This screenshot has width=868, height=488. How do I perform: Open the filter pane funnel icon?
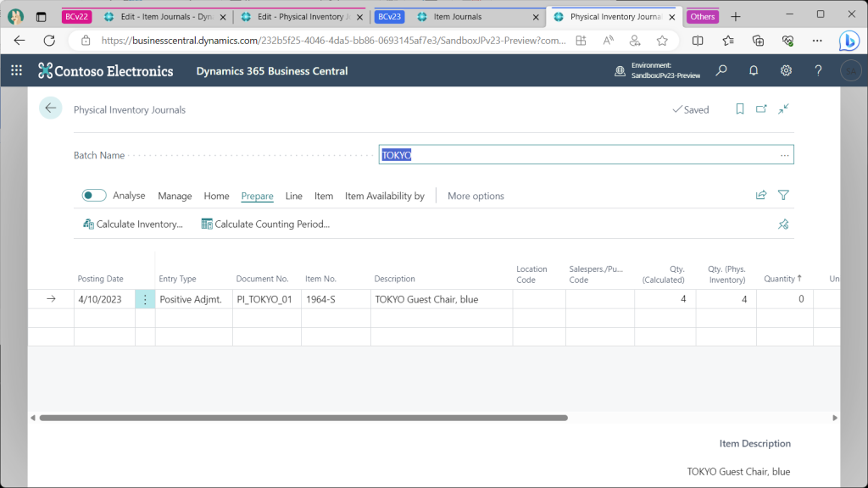(783, 195)
